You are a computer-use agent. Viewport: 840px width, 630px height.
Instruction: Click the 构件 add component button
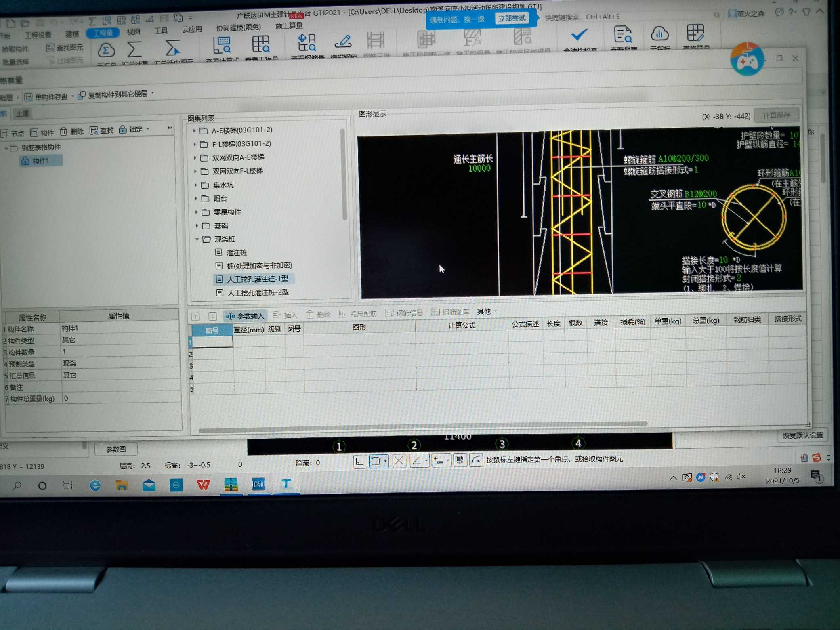click(42, 132)
